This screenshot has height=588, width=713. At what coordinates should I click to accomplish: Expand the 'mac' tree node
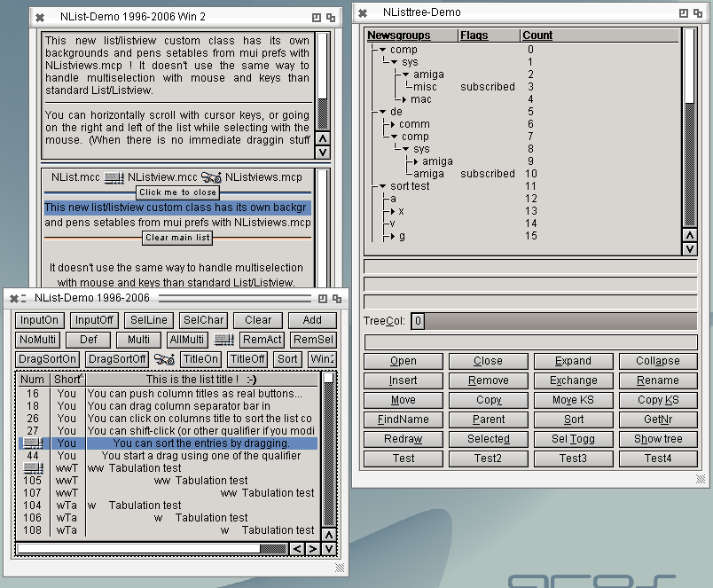click(x=403, y=99)
